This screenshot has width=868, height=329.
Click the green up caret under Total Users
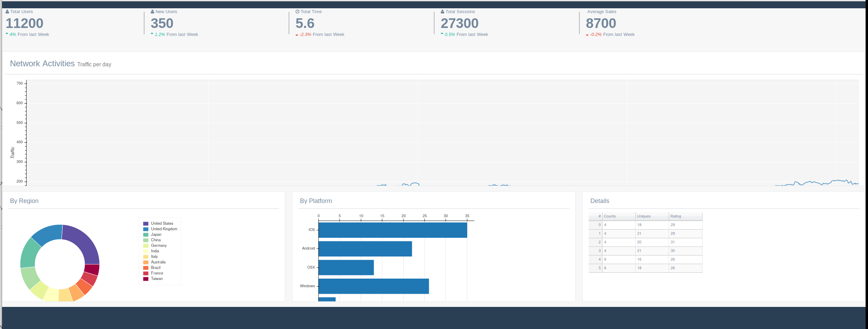[7, 33]
